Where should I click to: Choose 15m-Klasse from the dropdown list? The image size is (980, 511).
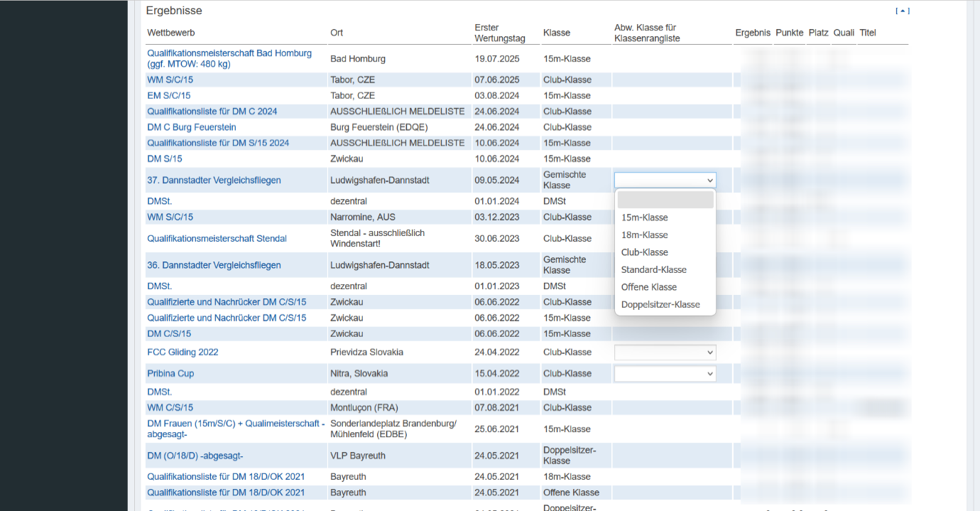tap(644, 217)
